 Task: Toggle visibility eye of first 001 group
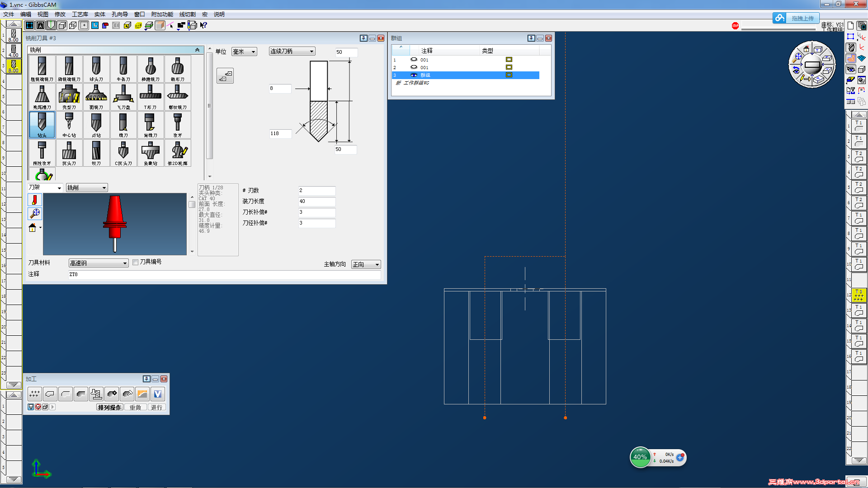pyautogui.click(x=413, y=60)
